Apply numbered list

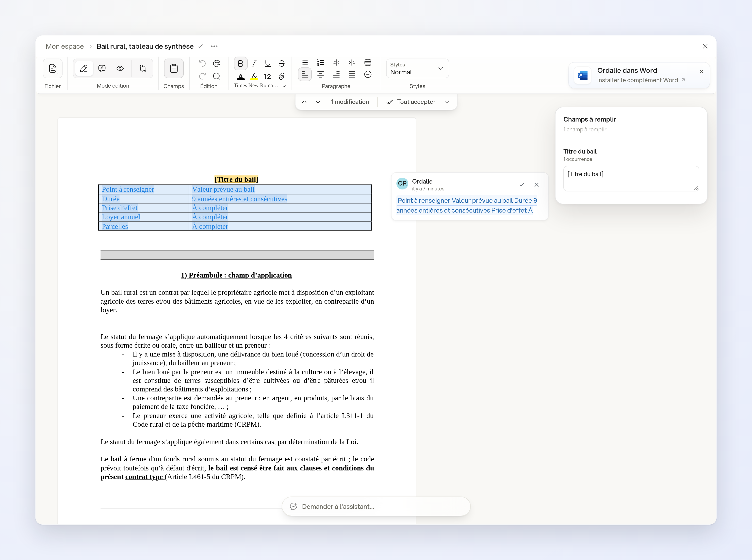coord(320,63)
